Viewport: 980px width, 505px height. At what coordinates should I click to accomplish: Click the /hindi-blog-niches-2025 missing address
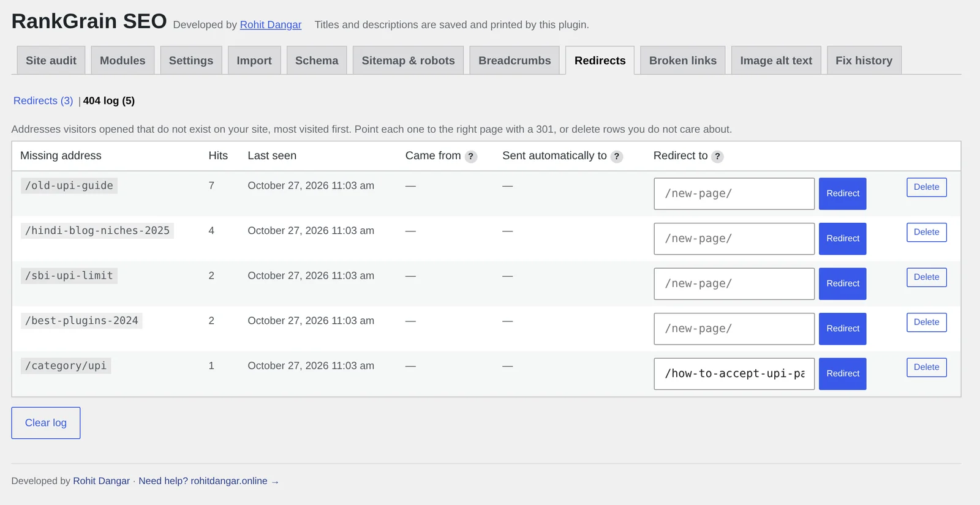pos(97,231)
